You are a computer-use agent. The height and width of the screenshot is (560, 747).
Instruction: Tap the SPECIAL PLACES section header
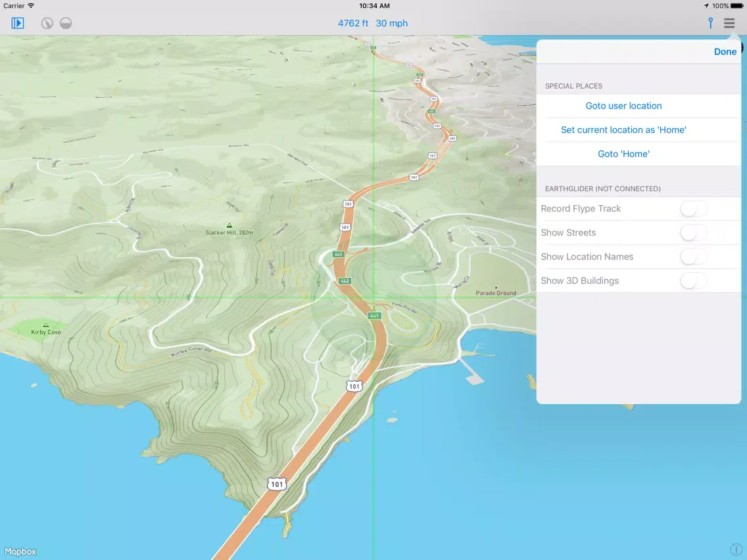[x=573, y=86]
